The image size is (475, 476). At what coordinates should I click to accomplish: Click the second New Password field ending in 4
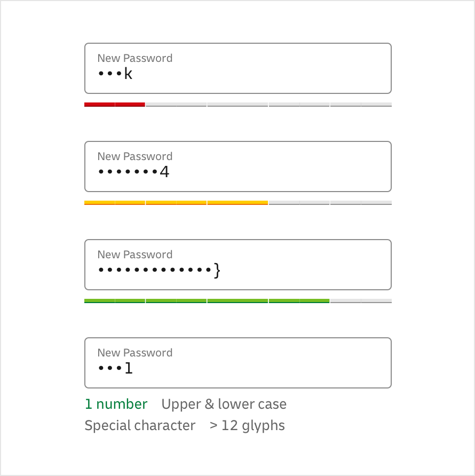coord(237,166)
